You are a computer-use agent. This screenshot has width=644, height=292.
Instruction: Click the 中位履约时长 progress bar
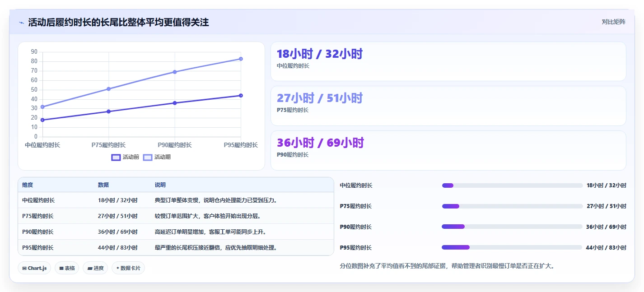(x=512, y=185)
